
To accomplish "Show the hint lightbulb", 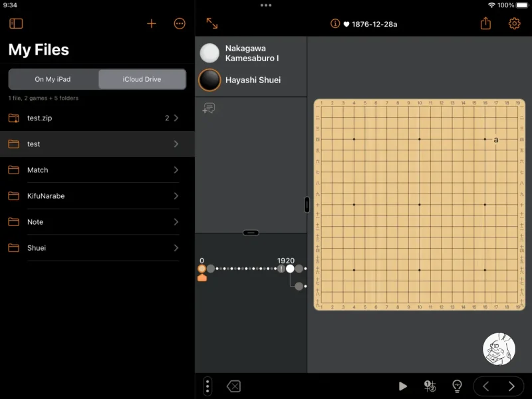I will pos(457,386).
